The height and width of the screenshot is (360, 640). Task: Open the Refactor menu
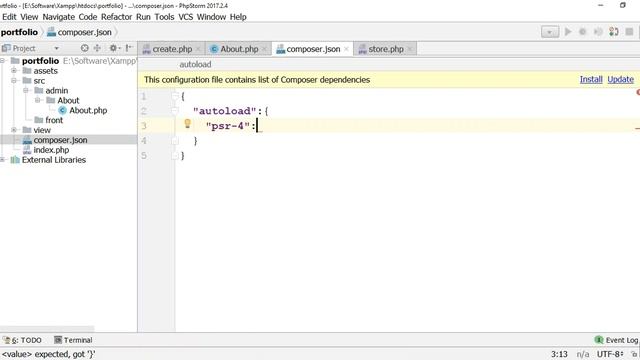pos(116,17)
